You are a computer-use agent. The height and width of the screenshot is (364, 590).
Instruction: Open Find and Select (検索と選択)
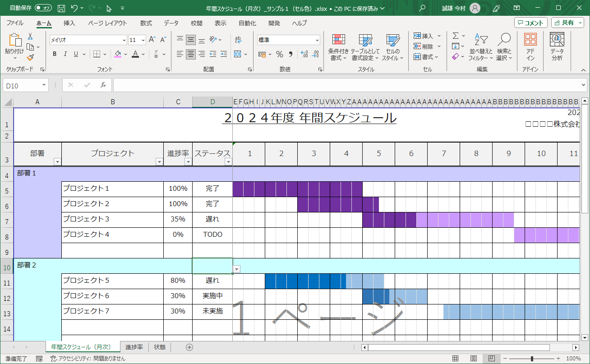504,47
